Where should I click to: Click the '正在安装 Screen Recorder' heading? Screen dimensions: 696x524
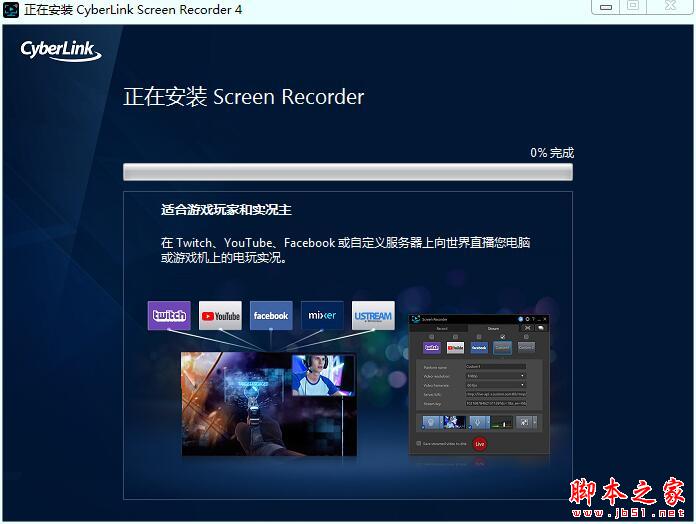click(244, 96)
